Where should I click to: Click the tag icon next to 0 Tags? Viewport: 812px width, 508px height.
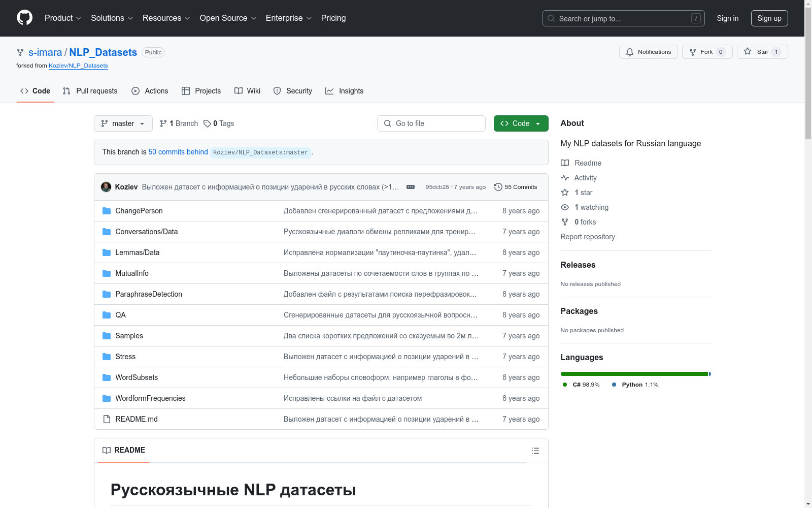[x=207, y=123]
